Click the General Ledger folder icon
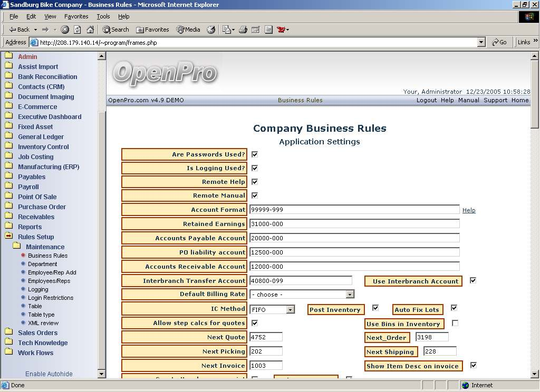 (x=8, y=136)
